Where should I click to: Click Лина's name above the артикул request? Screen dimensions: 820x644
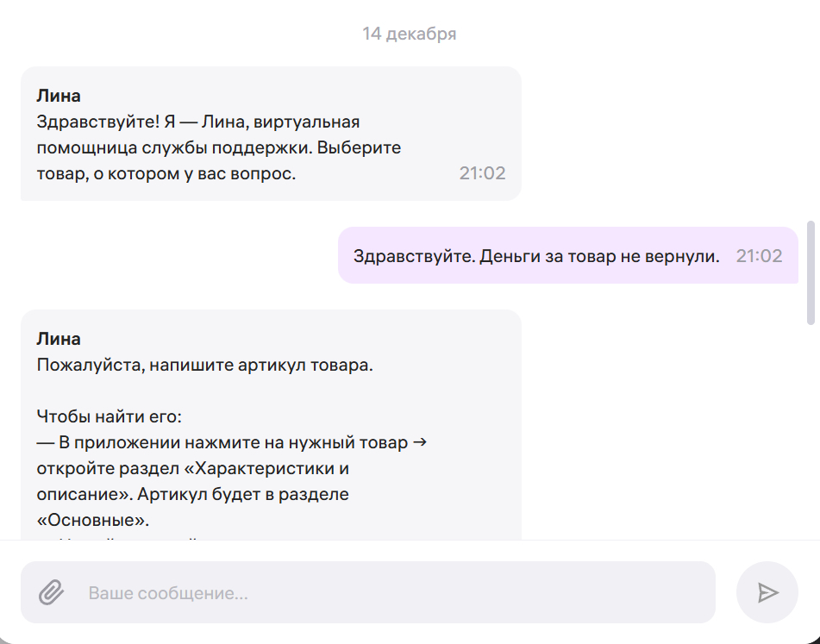[59, 339]
